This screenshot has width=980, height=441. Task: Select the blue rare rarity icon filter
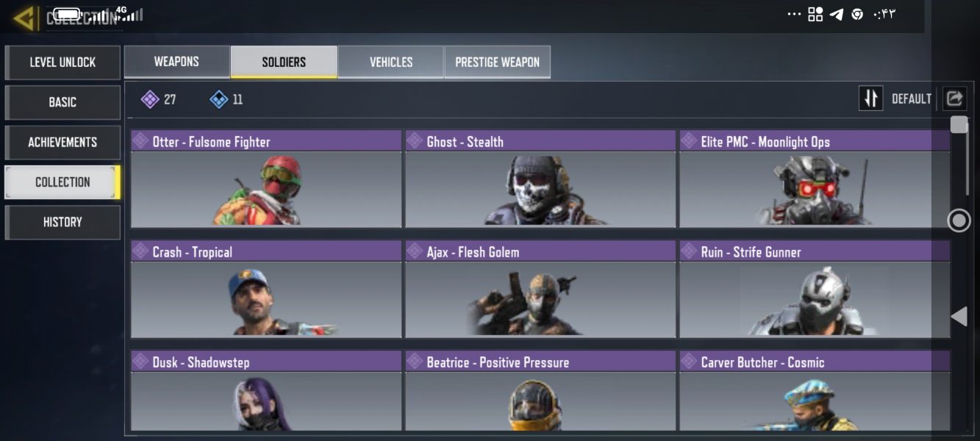pos(218,99)
